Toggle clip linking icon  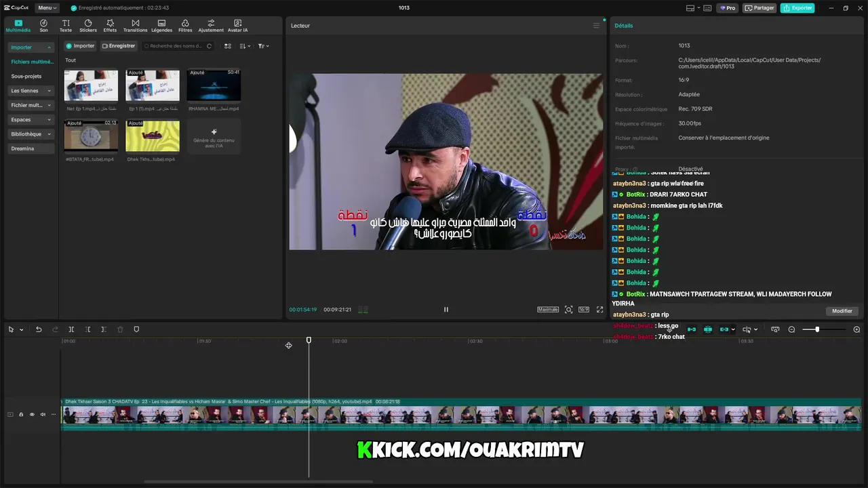pyautogui.click(x=724, y=329)
